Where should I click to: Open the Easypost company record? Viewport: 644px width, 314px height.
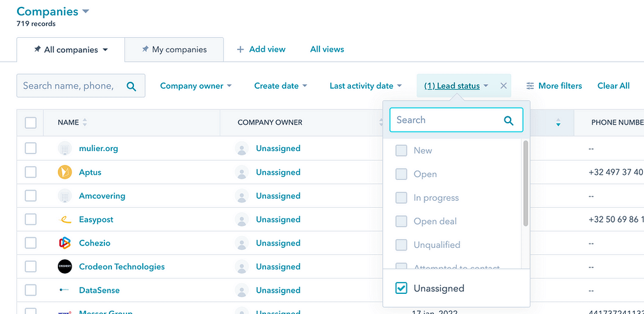point(96,220)
